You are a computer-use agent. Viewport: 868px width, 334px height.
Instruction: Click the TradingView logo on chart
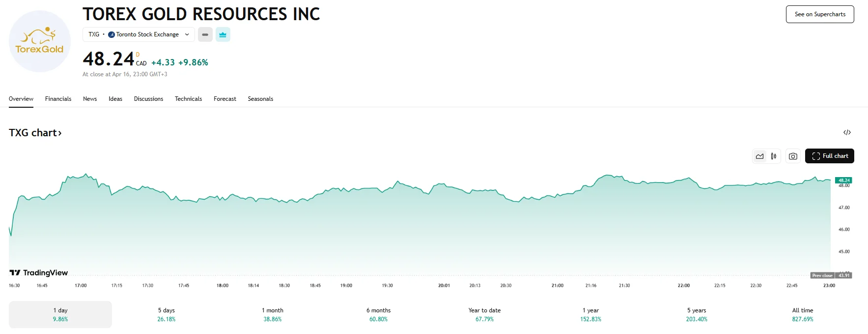[39, 273]
